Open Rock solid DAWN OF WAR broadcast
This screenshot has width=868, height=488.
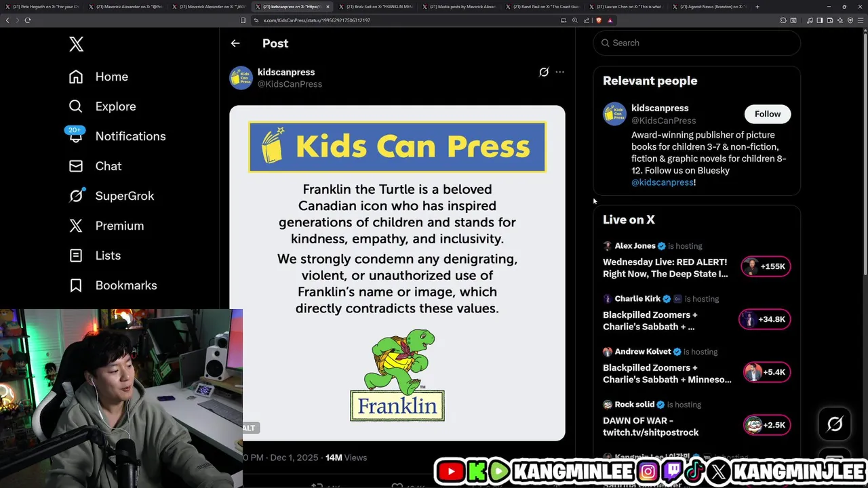pyautogui.click(x=651, y=426)
